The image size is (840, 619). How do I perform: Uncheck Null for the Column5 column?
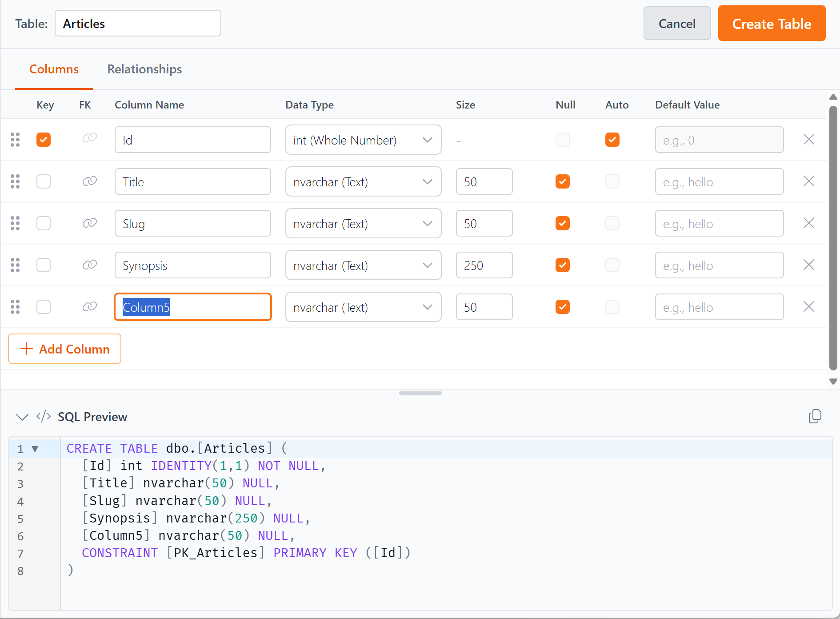pyautogui.click(x=563, y=307)
